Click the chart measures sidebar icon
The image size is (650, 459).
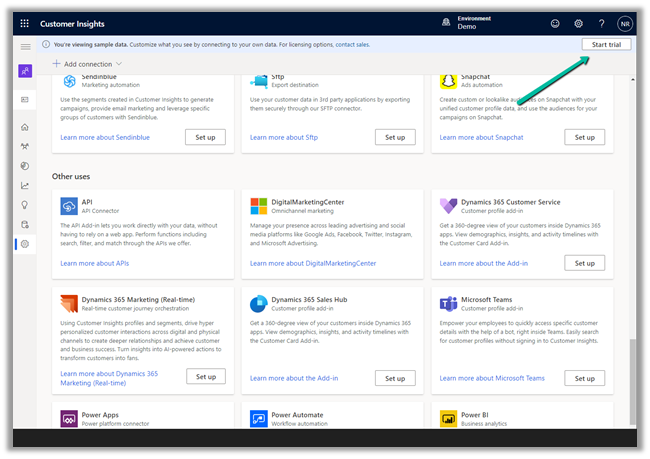(25, 185)
